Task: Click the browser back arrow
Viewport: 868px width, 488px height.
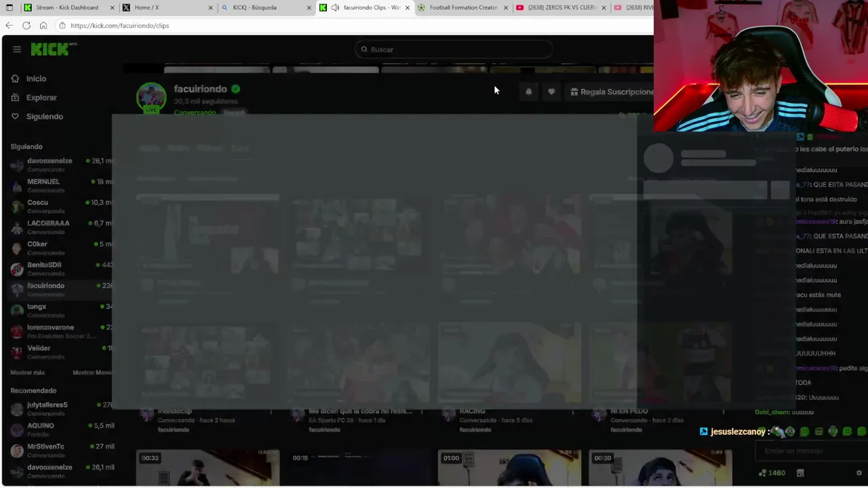Action: click(x=9, y=26)
